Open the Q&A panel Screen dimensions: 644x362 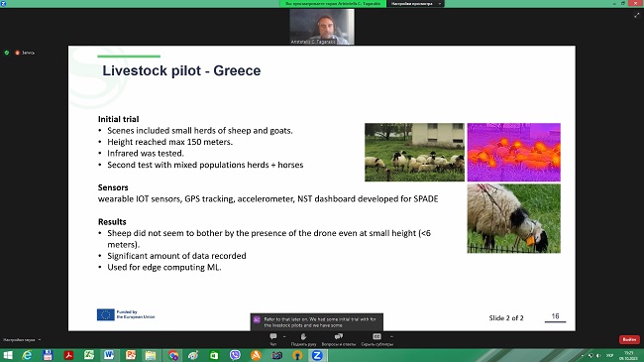[339, 339]
